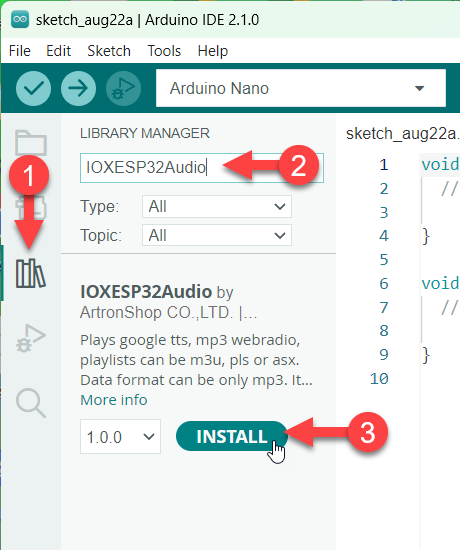Image resolution: width=460 pixels, height=550 pixels.
Task: Open the Sketchbook folder sidebar icon
Action: [31, 142]
